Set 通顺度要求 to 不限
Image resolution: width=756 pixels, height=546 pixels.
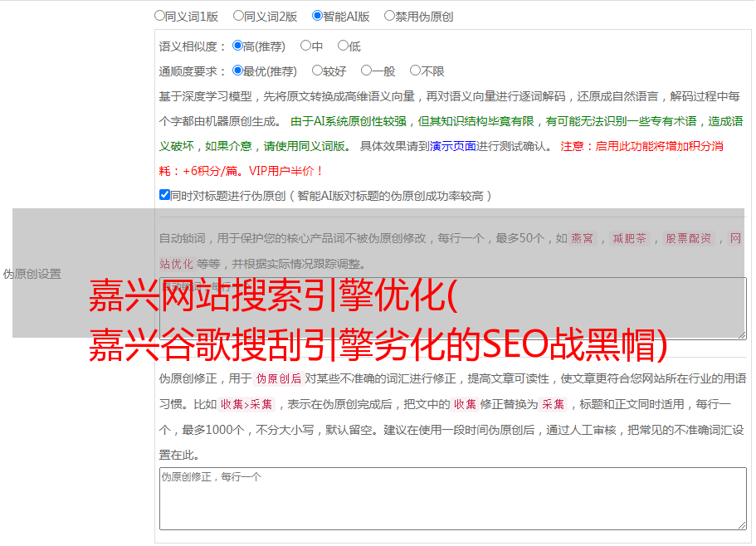(x=415, y=71)
